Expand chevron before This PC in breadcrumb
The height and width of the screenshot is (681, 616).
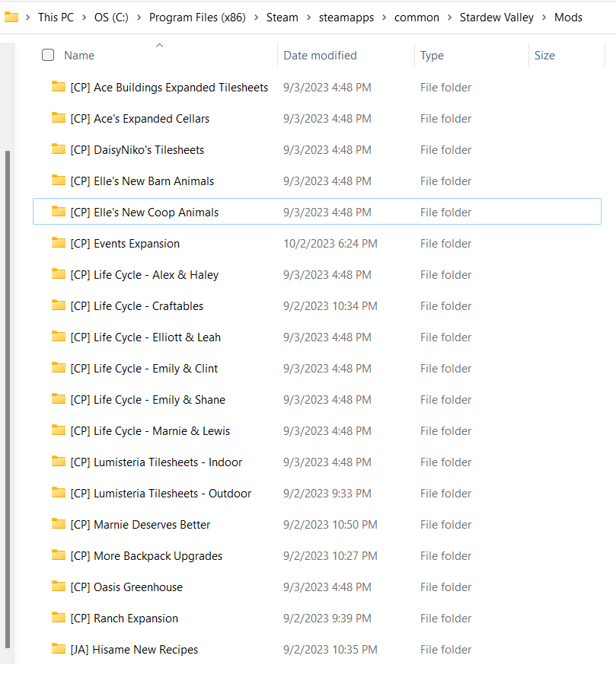[27, 18]
